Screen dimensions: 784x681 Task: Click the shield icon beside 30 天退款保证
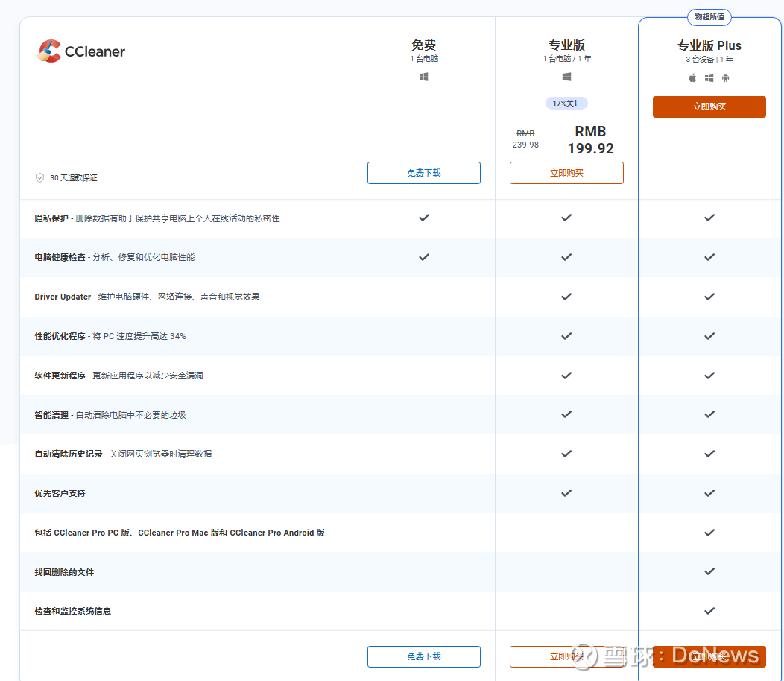[x=39, y=177]
